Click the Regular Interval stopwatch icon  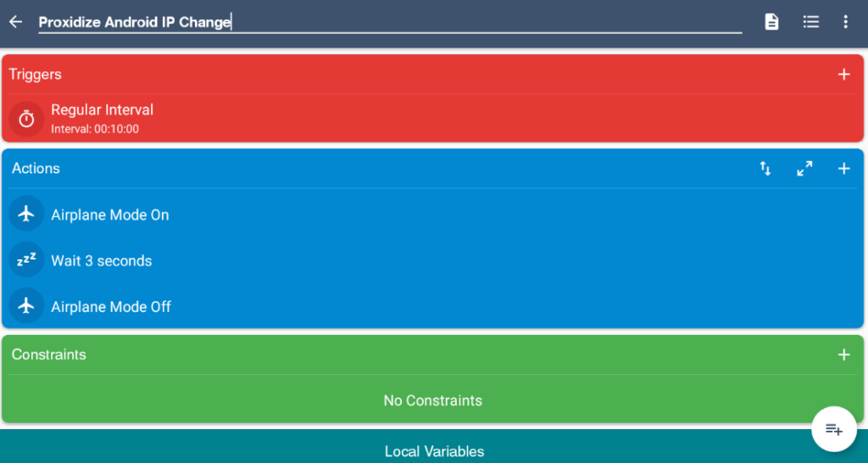click(26, 119)
